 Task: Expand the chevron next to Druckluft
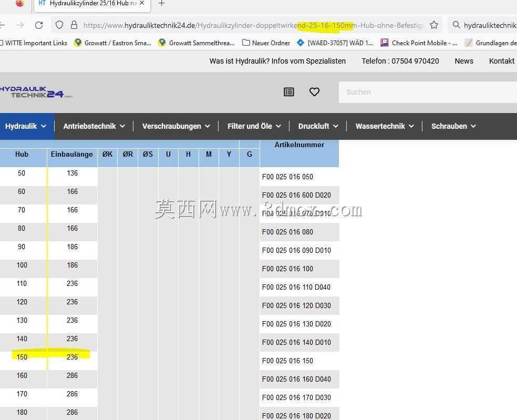(336, 126)
